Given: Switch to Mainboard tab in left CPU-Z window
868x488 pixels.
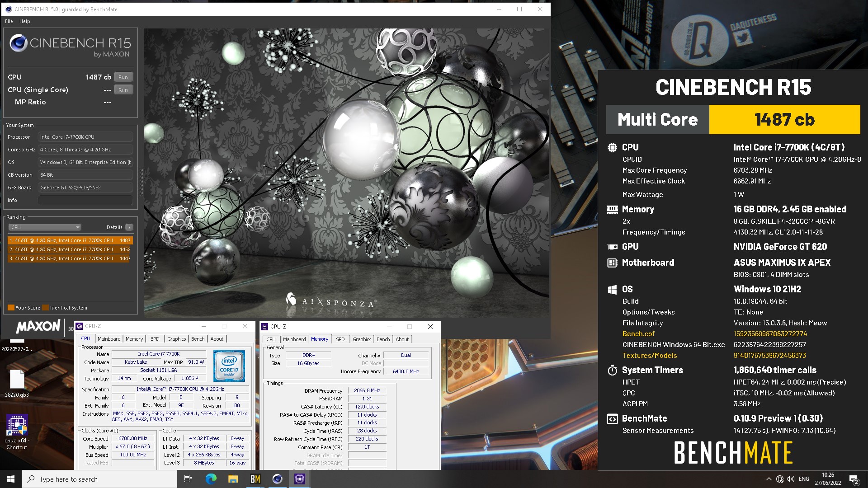Looking at the screenshot, I should (x=109, y=339).
